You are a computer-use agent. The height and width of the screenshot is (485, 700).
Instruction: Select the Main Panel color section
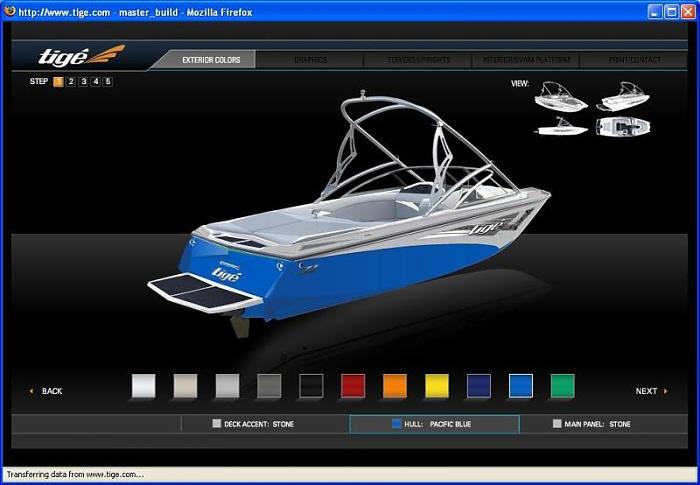592,424
